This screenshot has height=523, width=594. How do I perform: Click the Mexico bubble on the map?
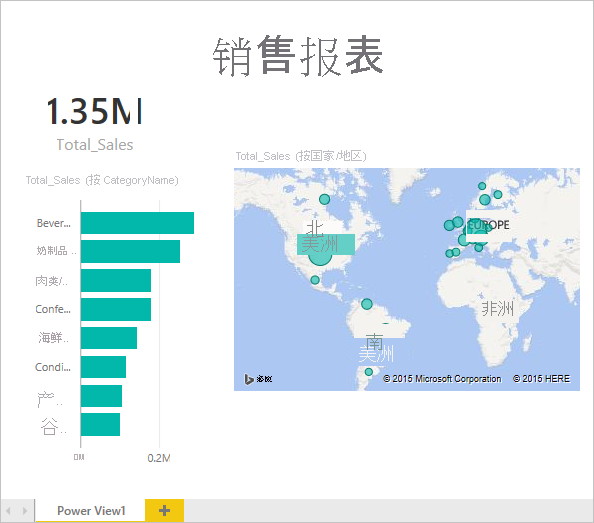315,280
